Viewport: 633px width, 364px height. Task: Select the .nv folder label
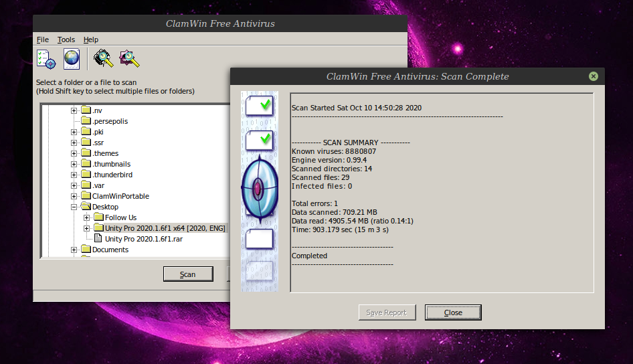(97, 110)
